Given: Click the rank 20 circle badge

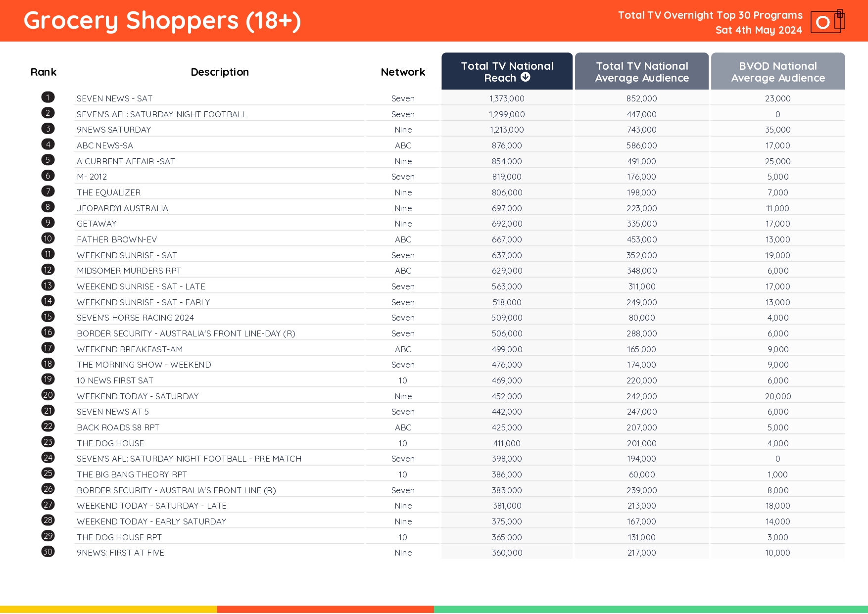Looking at the screenshot, I should (x=48, y=395).
